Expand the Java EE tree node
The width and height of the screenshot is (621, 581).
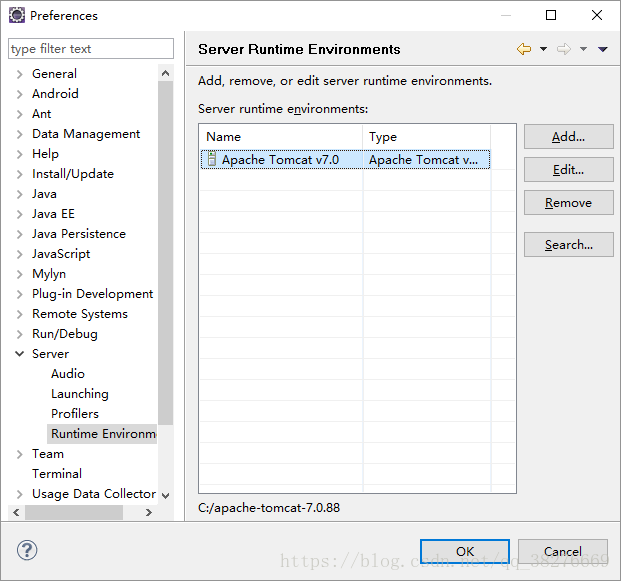pos(19,214)
